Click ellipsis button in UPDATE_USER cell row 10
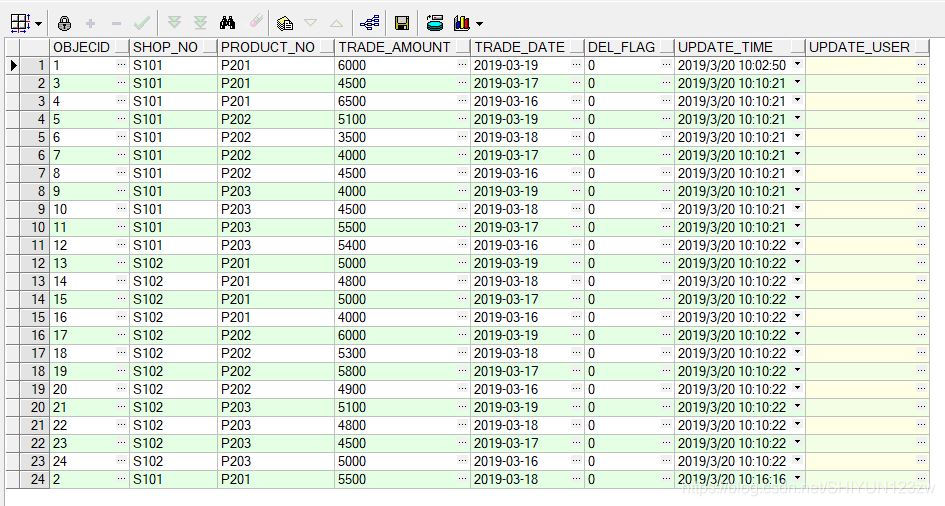Screen dimensions: 945x506 (x=921, y=226)
